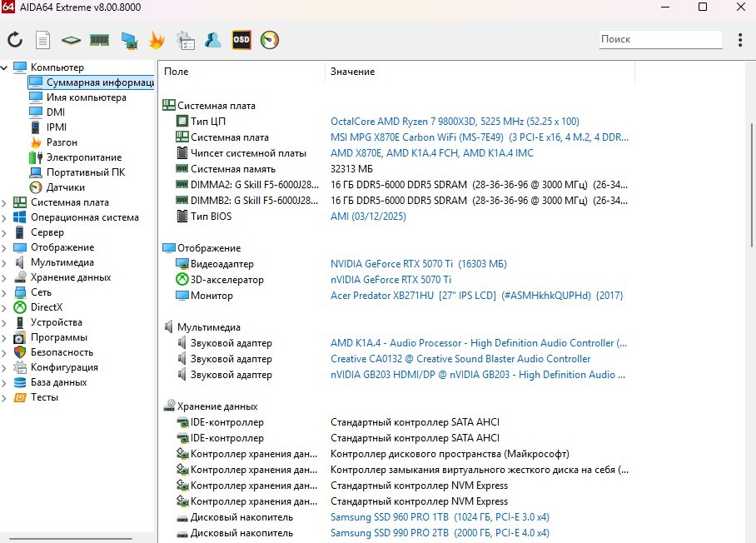
Task: Open the OSD panel icon
Action: pos(241,39)
